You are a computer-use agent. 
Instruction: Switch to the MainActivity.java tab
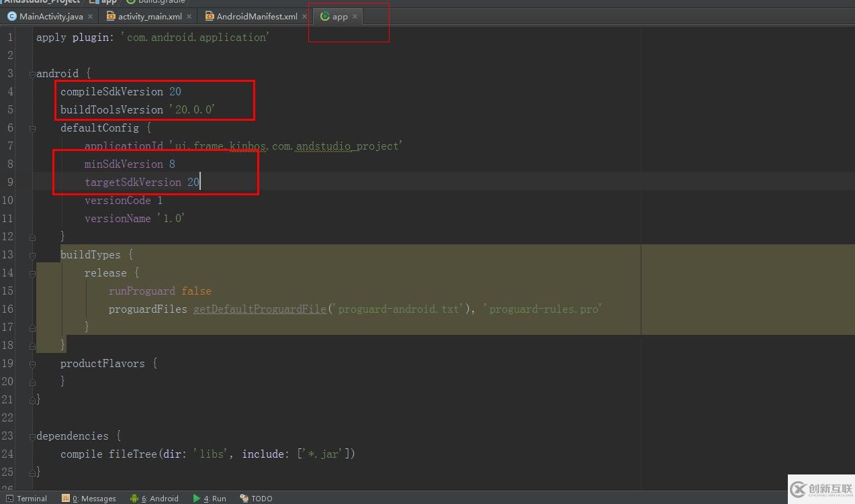tap(51, 16)
